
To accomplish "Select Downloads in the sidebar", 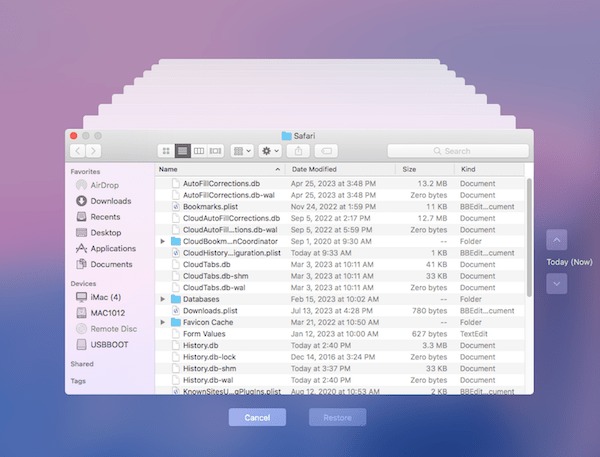I will coord(110,201).
